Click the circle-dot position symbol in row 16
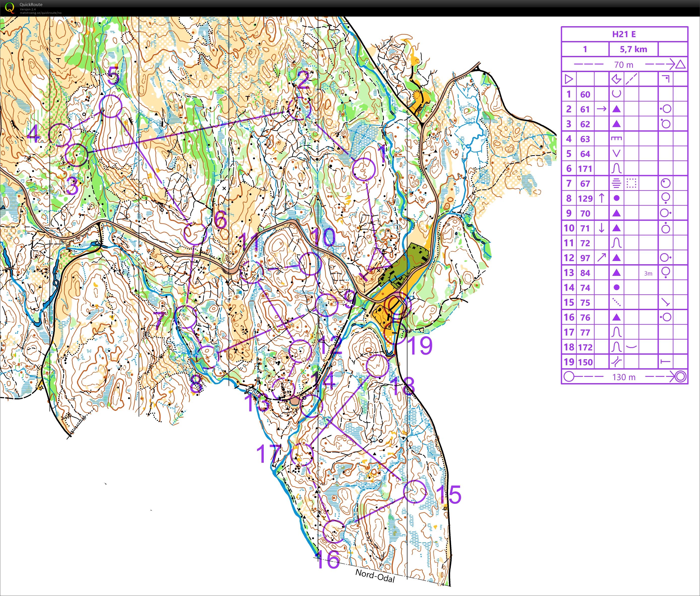The width and height of the screenshot is (700, 596). click(x=665, y=317)
